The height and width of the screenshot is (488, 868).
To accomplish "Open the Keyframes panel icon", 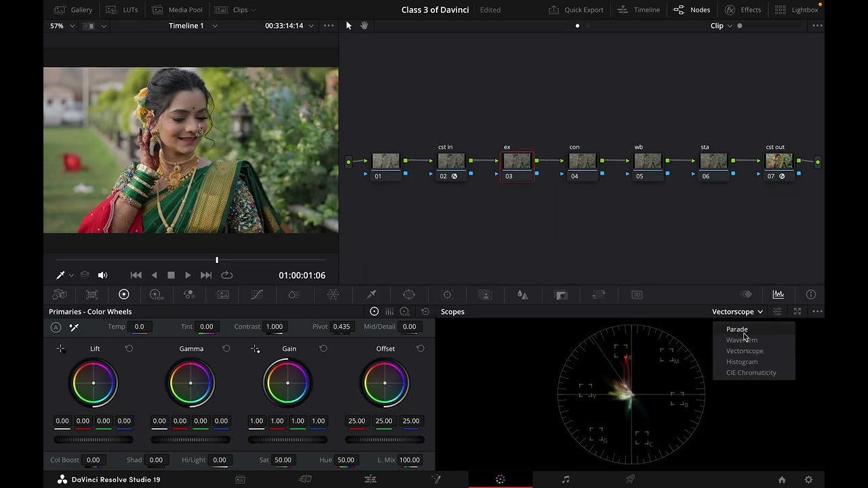I will click(746, 295).
